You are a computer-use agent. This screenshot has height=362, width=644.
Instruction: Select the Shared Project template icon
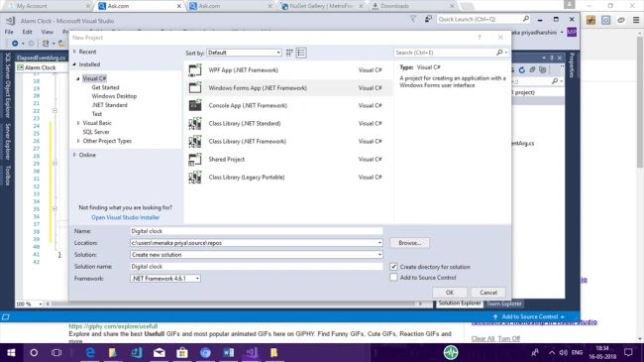point(195,160)
